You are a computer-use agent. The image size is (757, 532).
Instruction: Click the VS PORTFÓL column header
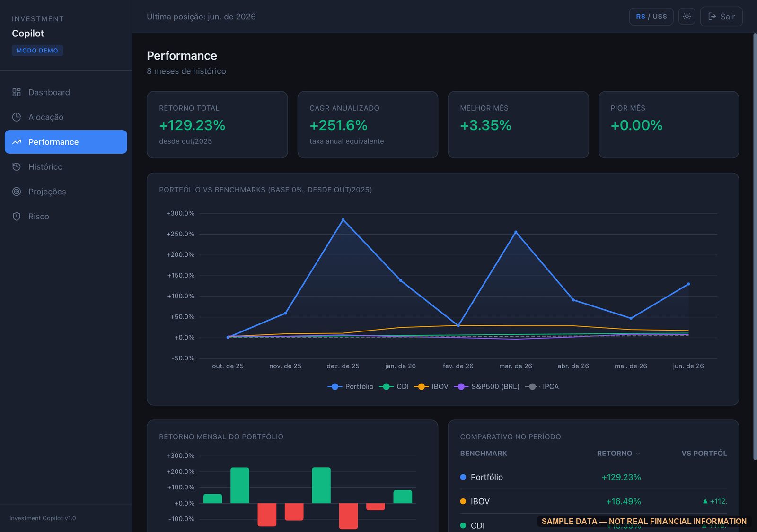pos(704,453)
